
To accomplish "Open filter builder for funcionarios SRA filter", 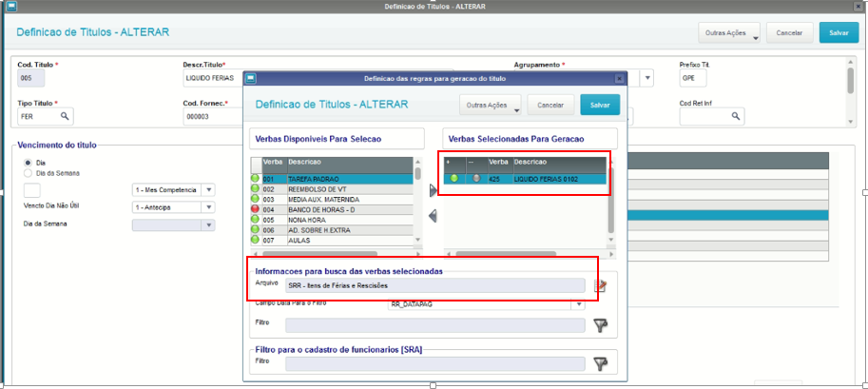I will (600, 363).
